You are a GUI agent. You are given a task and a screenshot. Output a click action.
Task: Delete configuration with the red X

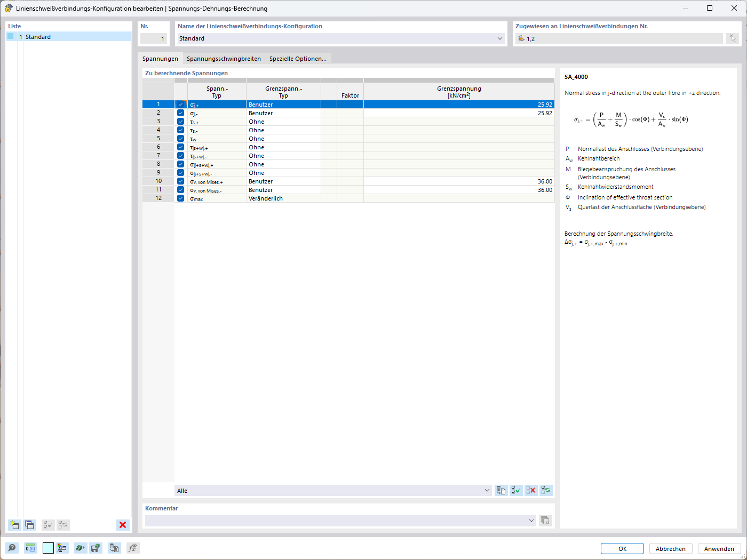tap(123, 525)
